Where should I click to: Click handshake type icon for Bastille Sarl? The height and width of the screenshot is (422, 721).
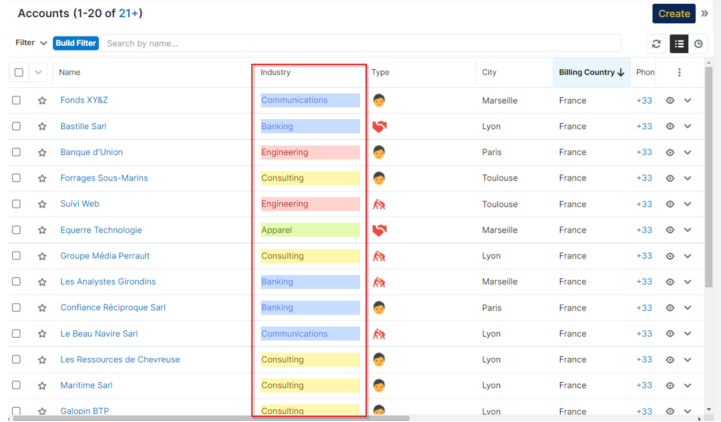(x=379, y=126)
